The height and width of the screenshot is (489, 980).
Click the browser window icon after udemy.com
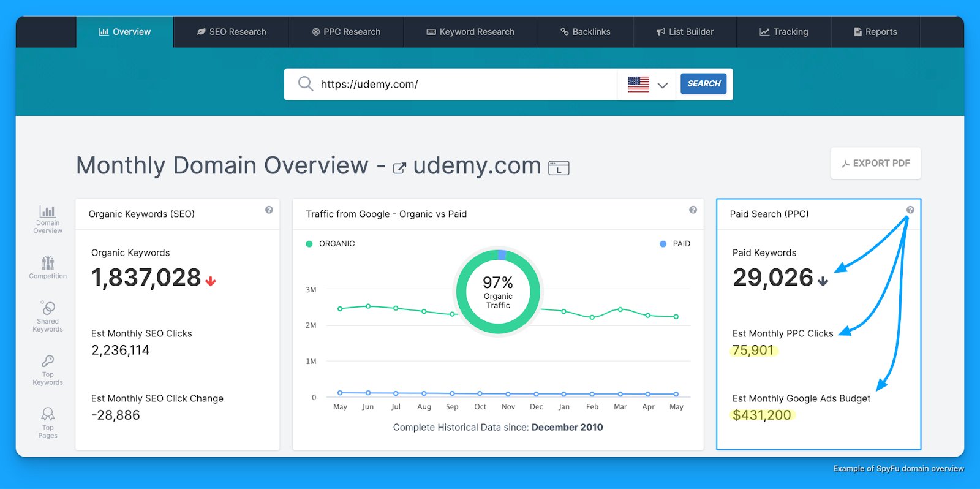pyautogui.click(x=559, y=168)
